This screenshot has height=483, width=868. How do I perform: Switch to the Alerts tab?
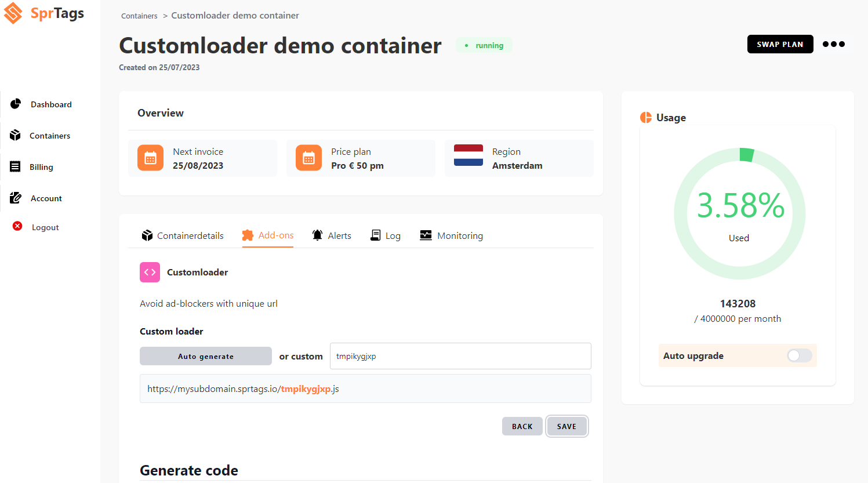[332, 235]
